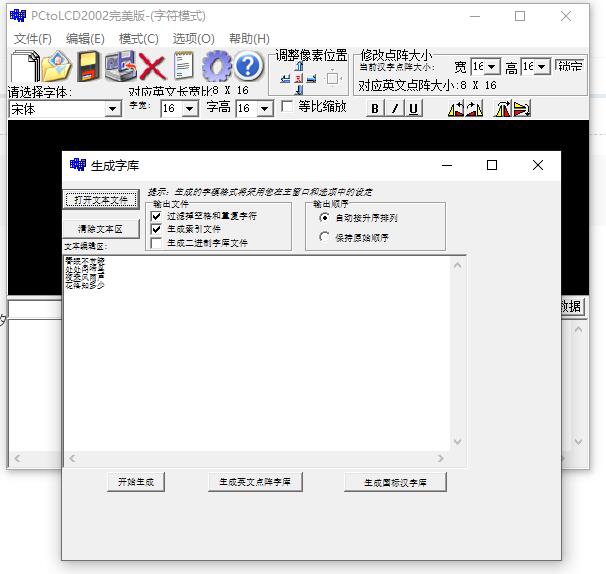
Task: Click the vertical mirror flip icon
Action: pyautogui.click(x=522, y=109)
